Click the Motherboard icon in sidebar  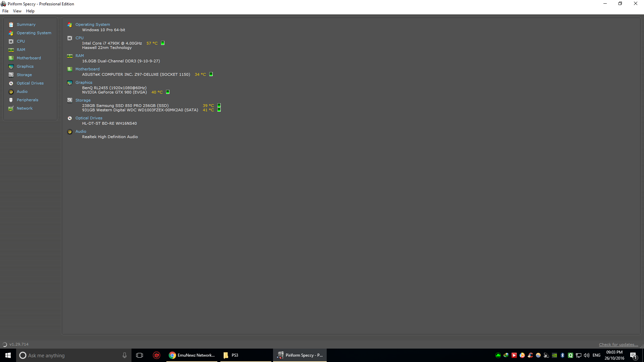point(11,58)
